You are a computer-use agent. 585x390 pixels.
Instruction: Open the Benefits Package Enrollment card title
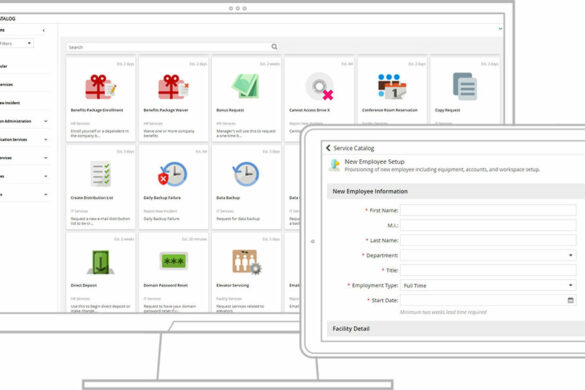click(x=97, y=110)
